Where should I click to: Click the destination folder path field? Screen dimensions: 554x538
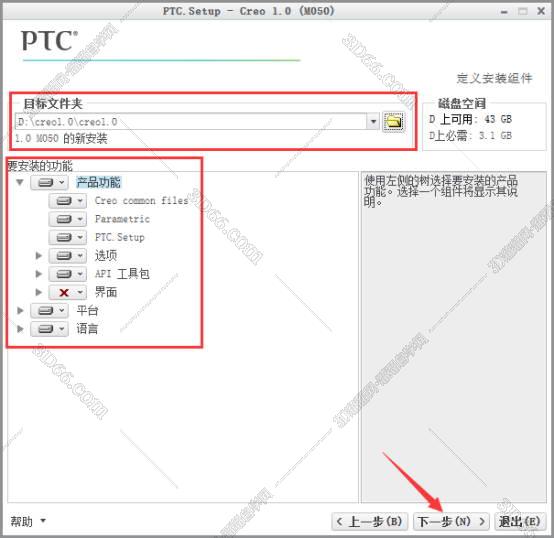(x=191, y=122)
